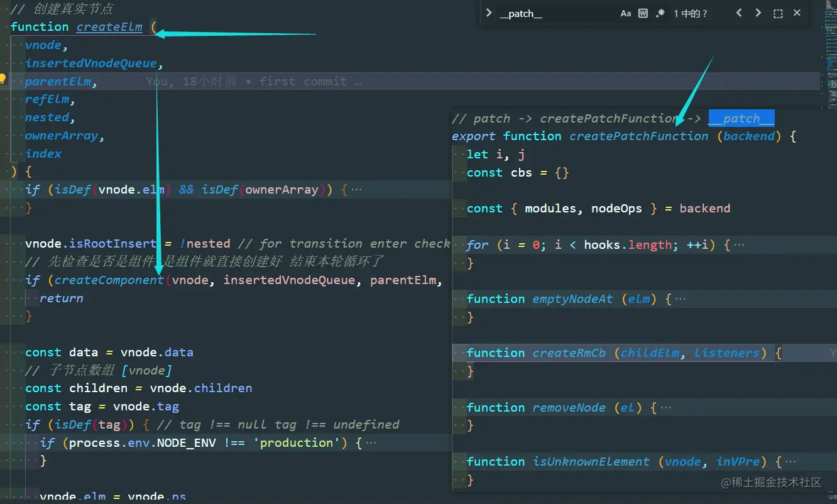Expand folded isUnknownElement function body
The width and height of the screenshot is (837, 504).
(x=791, y=462)
